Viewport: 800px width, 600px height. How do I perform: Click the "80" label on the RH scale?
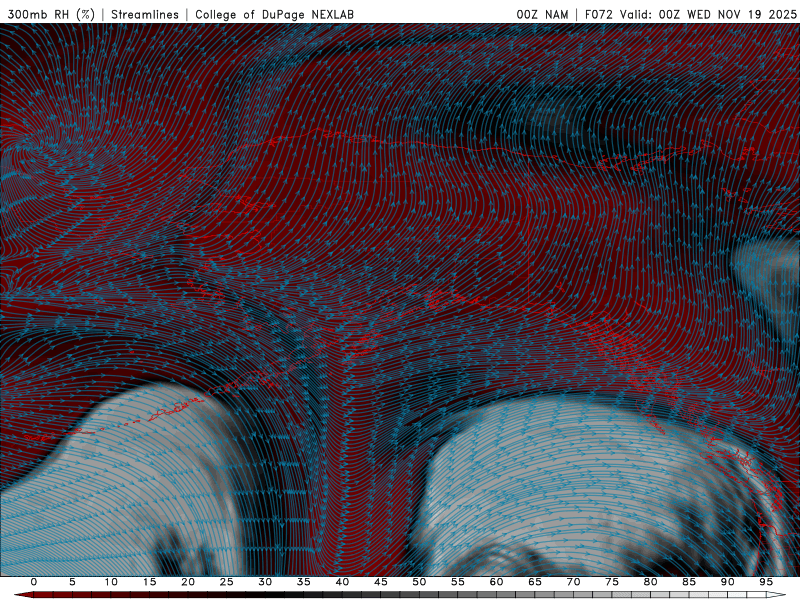[x=651, y=582]
